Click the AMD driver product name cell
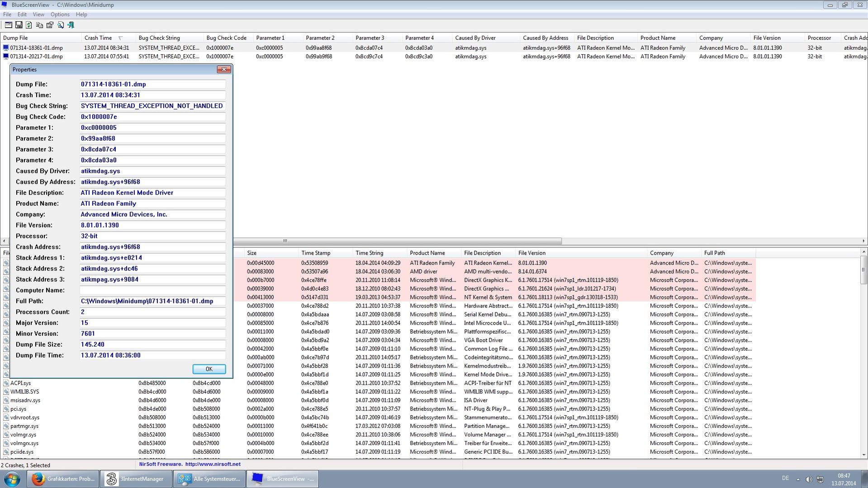 click(424, 271)
